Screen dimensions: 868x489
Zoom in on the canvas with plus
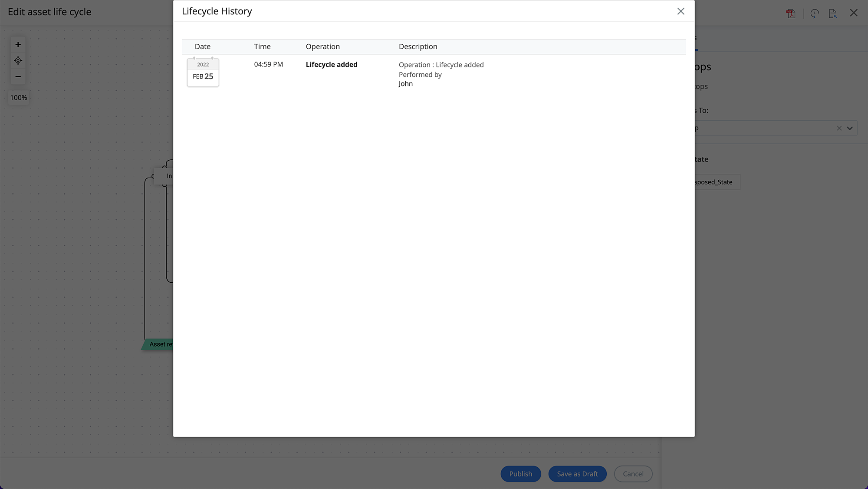coord(18,44)
